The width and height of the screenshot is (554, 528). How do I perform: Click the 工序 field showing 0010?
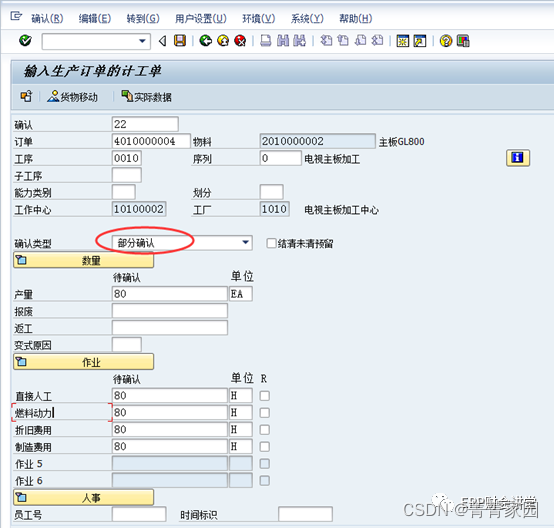pyautogui.click(x=127, y=158)
